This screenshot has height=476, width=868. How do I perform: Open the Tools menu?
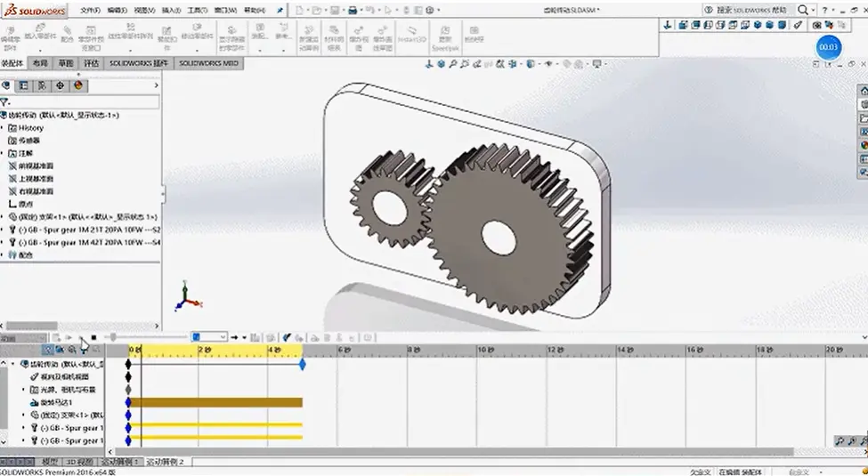click(x=197, y=10)
